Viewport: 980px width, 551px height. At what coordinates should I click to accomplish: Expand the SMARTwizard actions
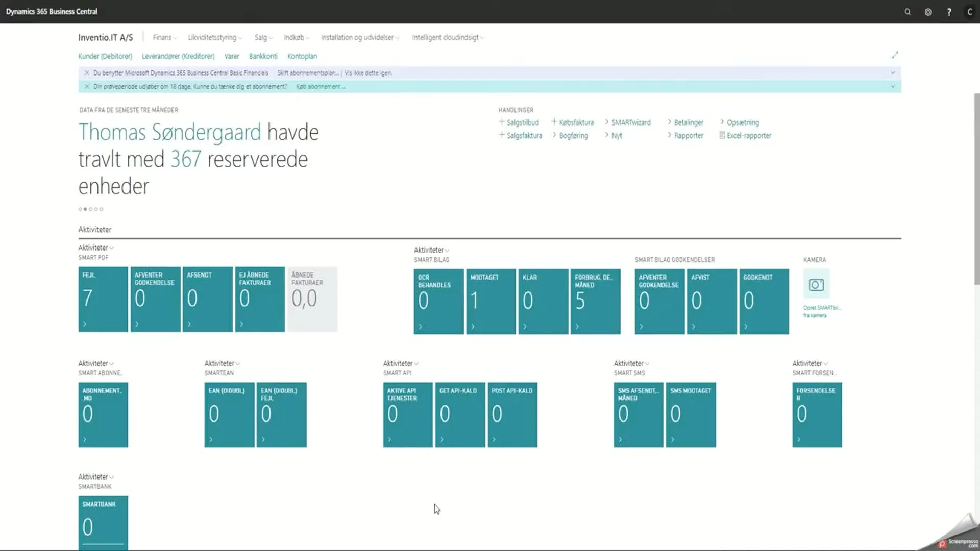point(627,122)
